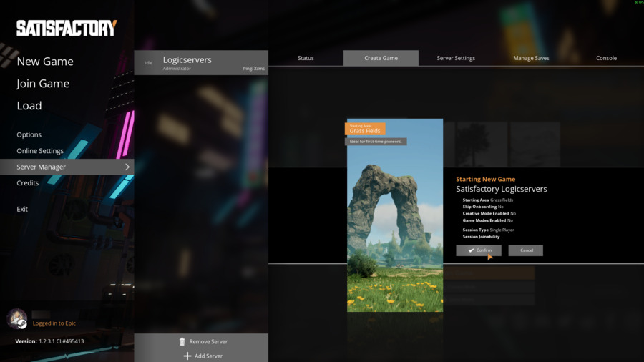The image size is (644, 362).
Task: Open the Console tab
Action: point(606,58)
